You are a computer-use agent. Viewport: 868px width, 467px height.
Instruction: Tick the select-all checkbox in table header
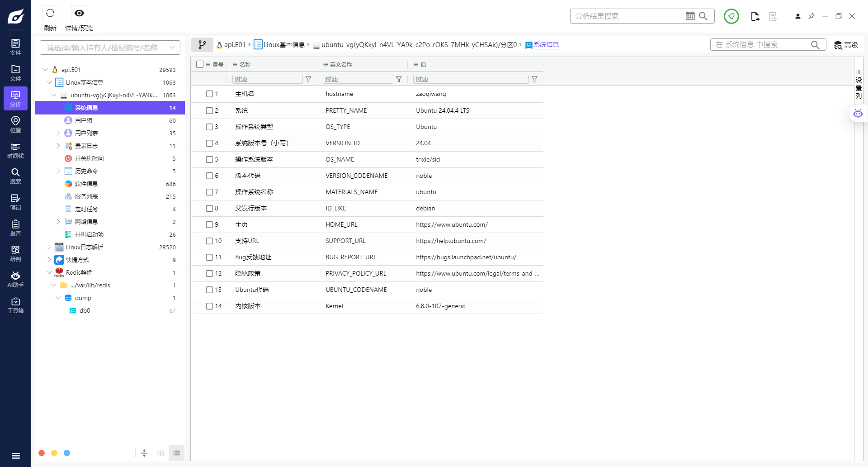200,64
